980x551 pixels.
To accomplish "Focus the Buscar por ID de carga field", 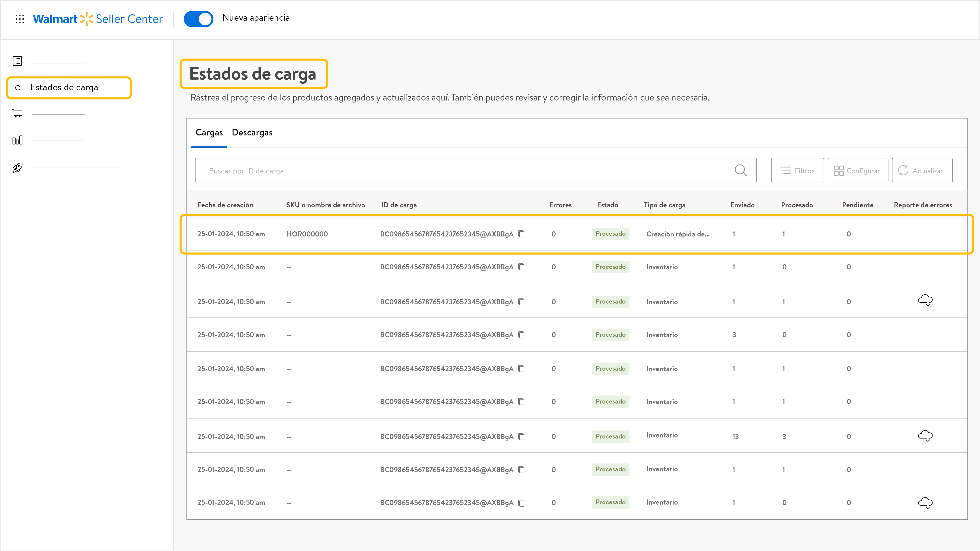I will (x=457, y=171).
